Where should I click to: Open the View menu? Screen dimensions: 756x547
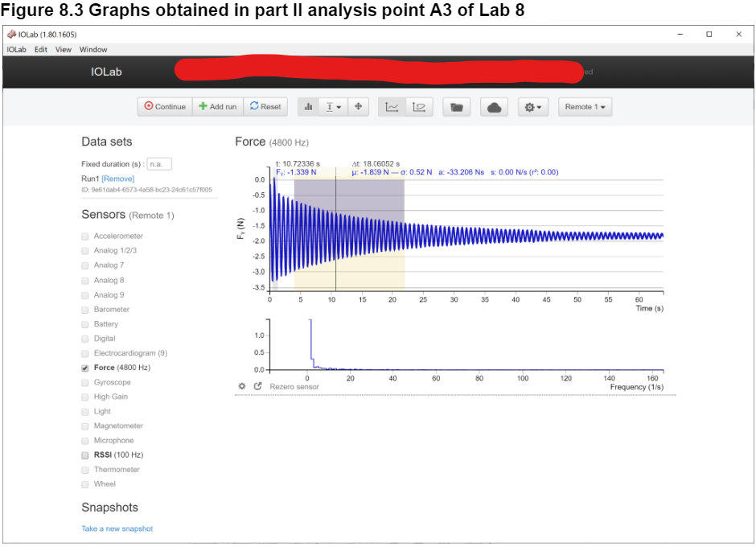(x=63, y=49)
